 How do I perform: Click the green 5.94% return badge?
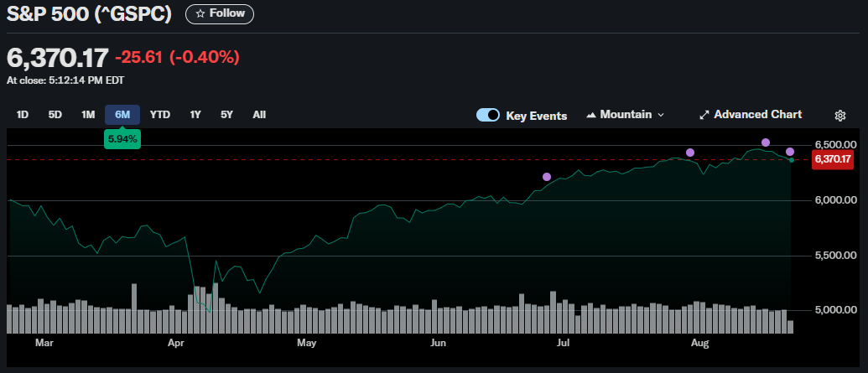(122, 139)
